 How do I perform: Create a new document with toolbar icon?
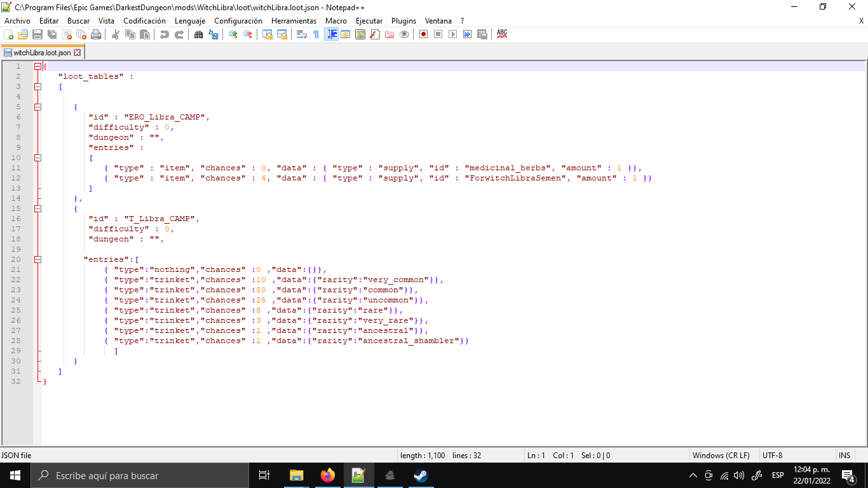9,34
